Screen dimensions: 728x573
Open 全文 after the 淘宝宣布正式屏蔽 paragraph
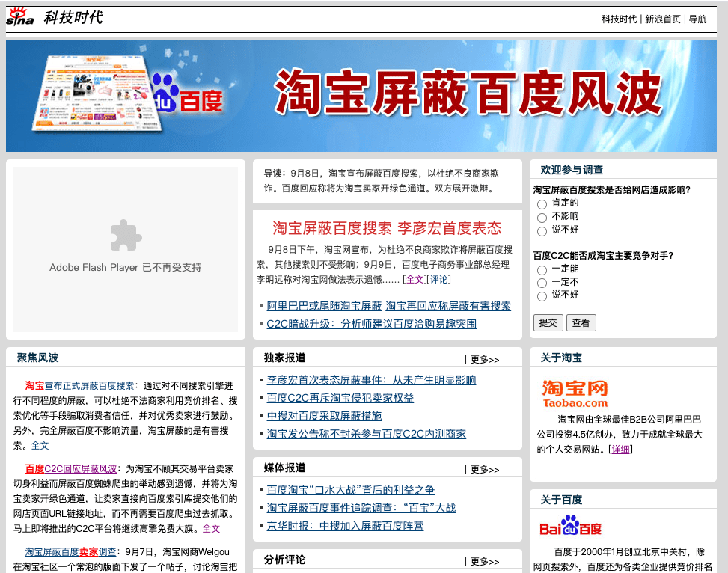click(x=40, y=446)
